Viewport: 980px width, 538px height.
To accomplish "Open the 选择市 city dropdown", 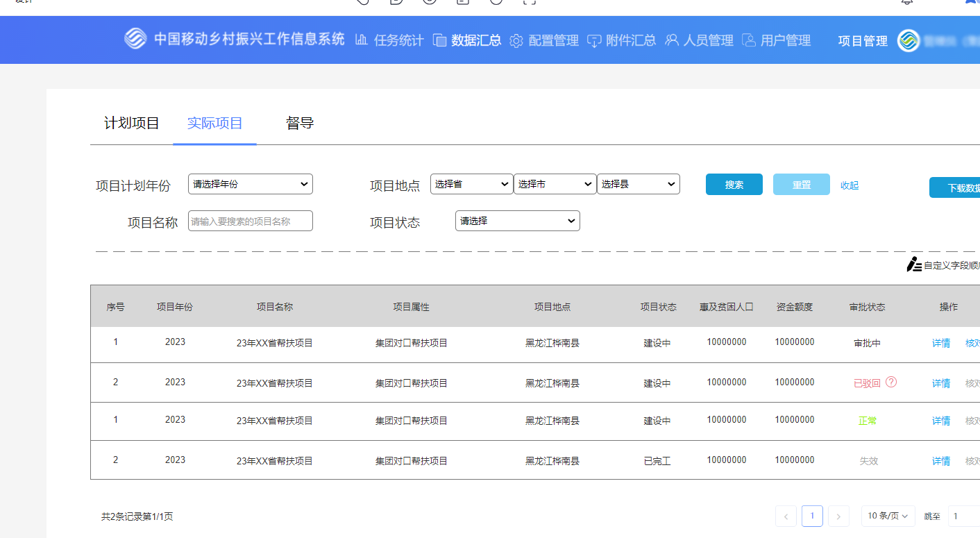I will pos(555,184).
